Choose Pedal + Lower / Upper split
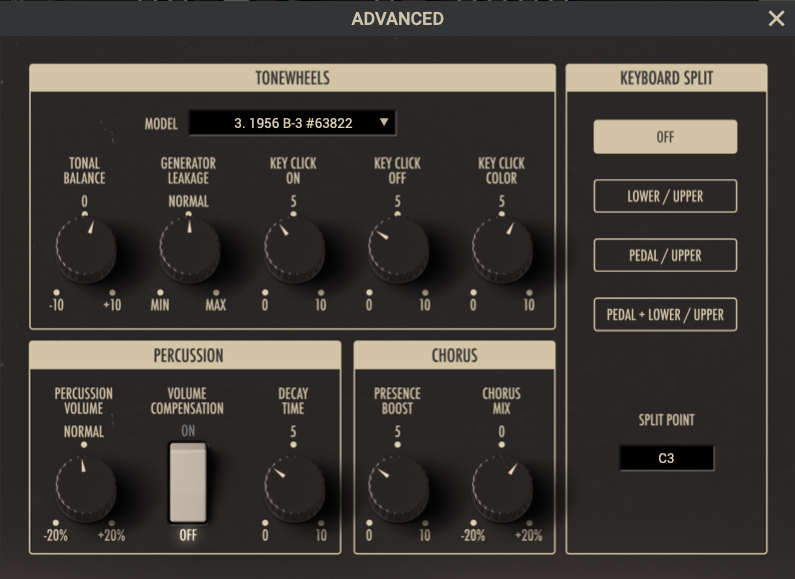 coord(665,314)
